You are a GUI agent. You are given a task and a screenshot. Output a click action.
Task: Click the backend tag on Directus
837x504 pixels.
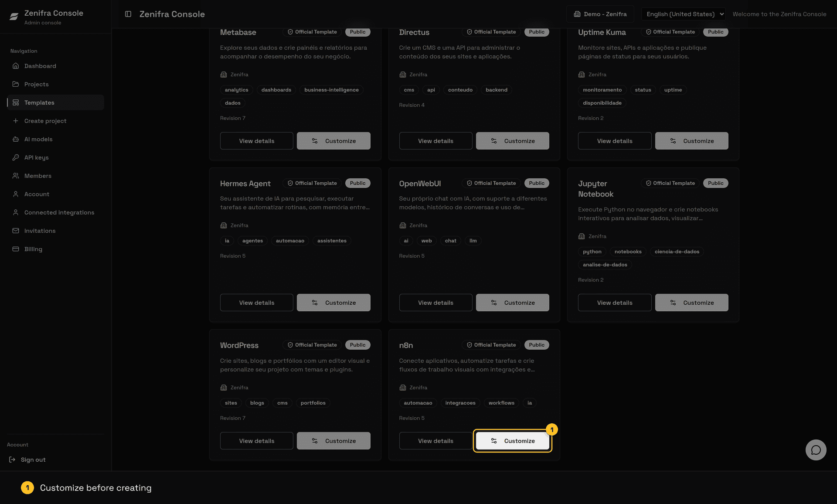click(497, 90)
